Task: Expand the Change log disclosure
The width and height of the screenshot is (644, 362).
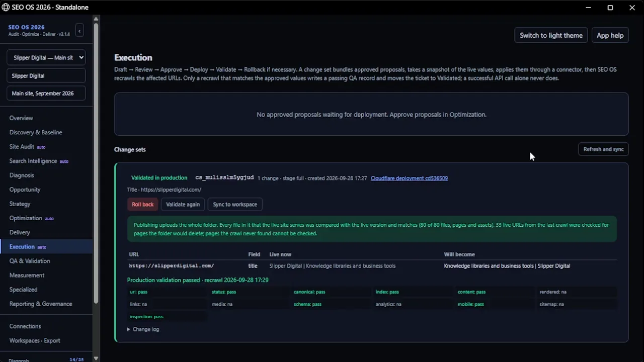Action: (x=143, y=329)
